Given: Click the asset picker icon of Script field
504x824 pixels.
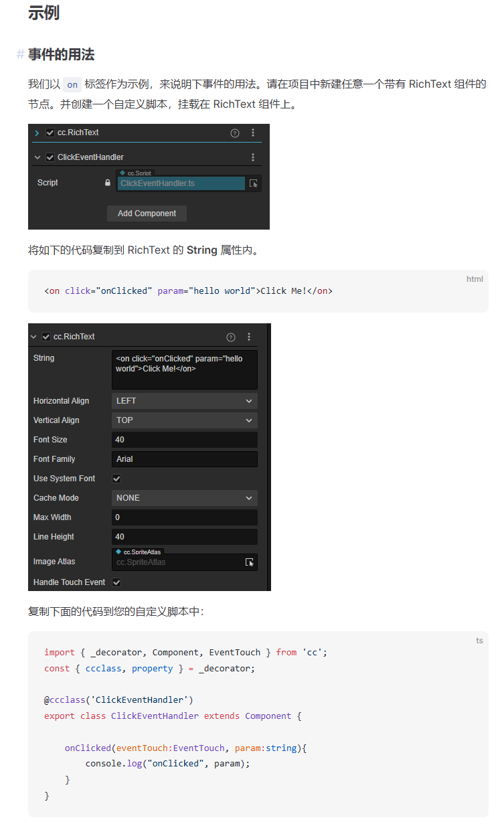Looking at the screenshot, I should click(x=254, y=183).
